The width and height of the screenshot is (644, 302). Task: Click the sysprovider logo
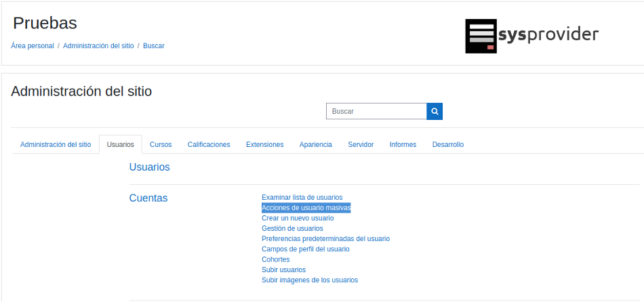coord(531,36)
